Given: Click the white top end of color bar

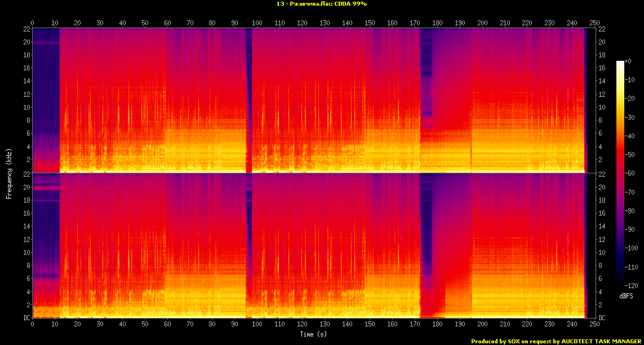Looking at the screenshot, I should [x=620, y=63].
